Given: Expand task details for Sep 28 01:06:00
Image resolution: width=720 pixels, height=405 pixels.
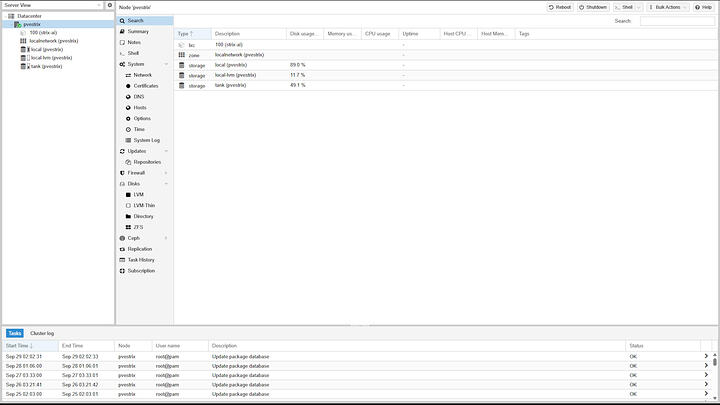Looking at the screenshot, I should [x=706, y=366].
